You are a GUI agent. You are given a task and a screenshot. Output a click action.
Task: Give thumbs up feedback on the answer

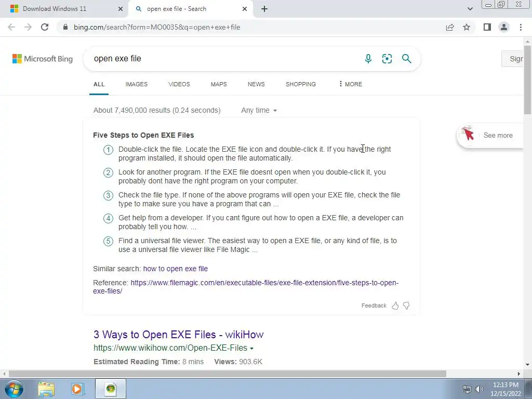tap(395, 305)
